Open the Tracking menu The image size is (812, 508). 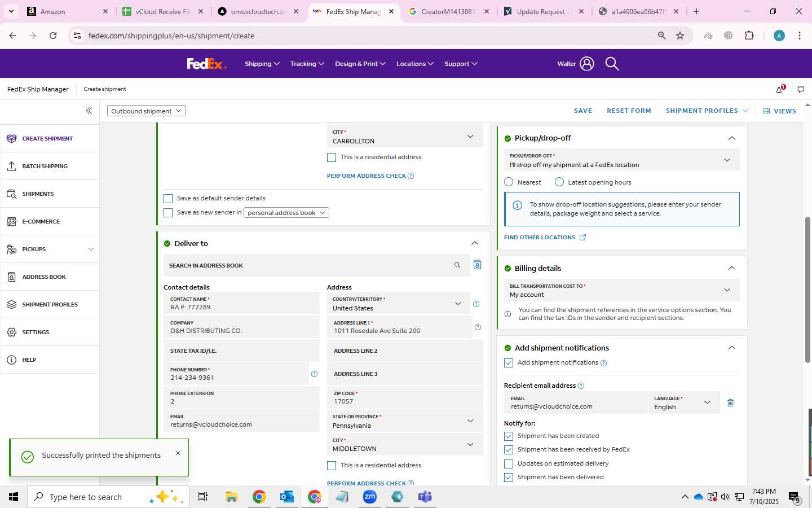pyautogui.click(x=307, y=64)
